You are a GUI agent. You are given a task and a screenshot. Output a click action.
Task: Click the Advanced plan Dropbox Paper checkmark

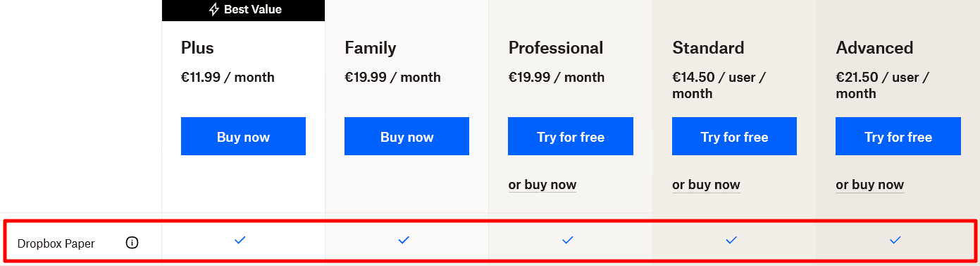895,241
